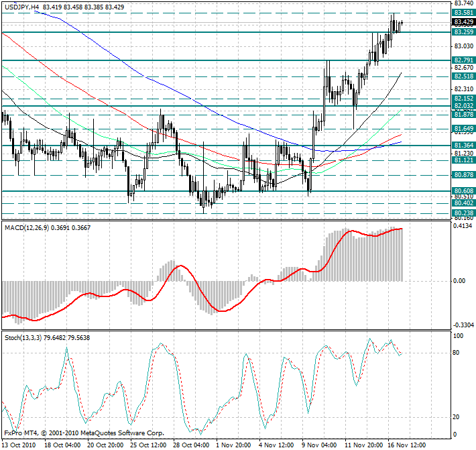This screenshot has height=450, width=476.
Task: Click the MACD axis minimum -0.3304
Action: pyautogui.click(x=463, y=325)
